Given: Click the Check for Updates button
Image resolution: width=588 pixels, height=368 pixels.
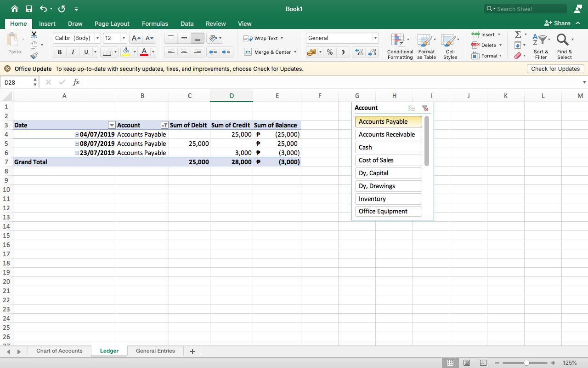Looking at the screenshot, I should [555, 69].
